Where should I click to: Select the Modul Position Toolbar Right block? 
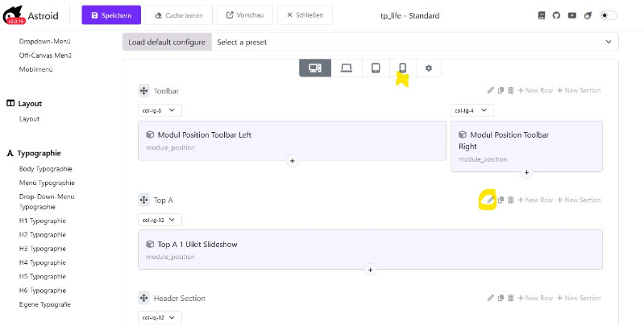click(526, 146)
